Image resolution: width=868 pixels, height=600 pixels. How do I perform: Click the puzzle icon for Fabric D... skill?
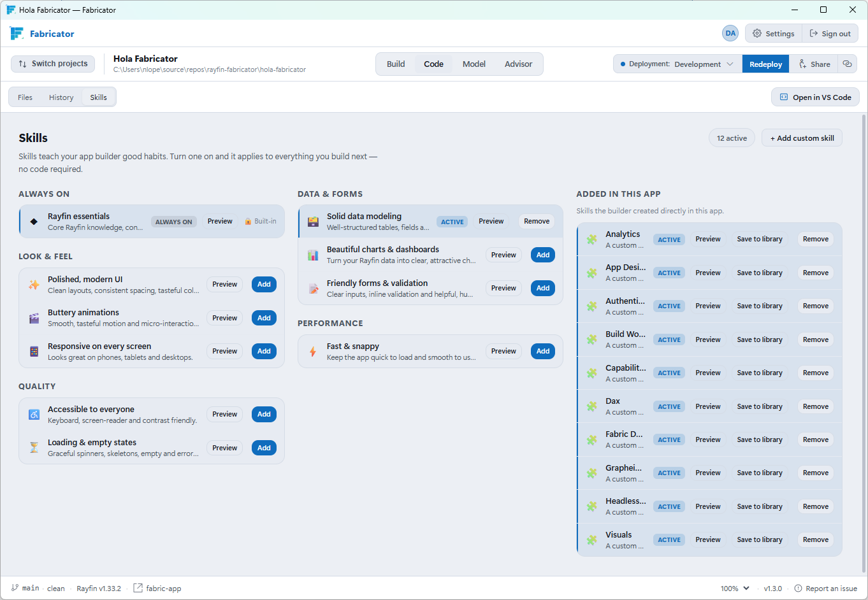pyautogui.click(x=592, y=439)
